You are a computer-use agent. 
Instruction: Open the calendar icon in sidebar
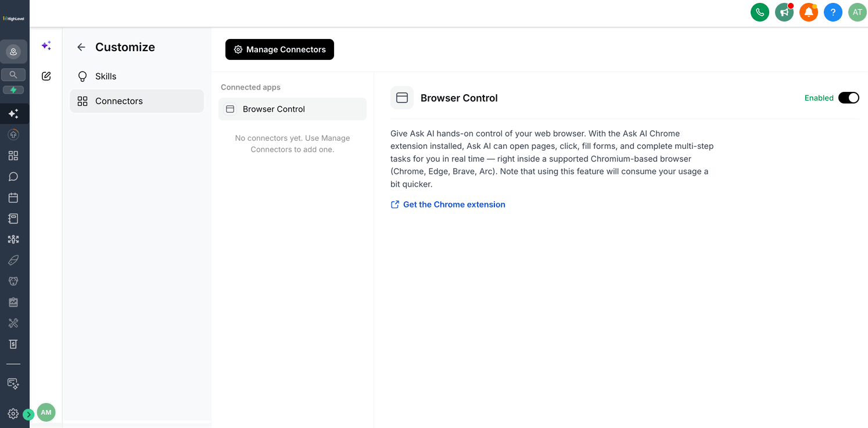click(x=13, y=198)
